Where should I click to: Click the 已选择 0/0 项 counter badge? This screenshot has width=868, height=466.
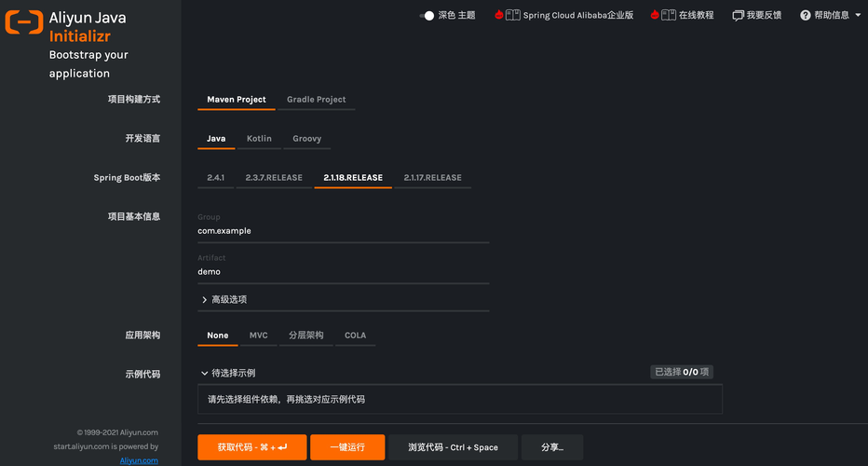pyautogui.click(x=682, y=372)
